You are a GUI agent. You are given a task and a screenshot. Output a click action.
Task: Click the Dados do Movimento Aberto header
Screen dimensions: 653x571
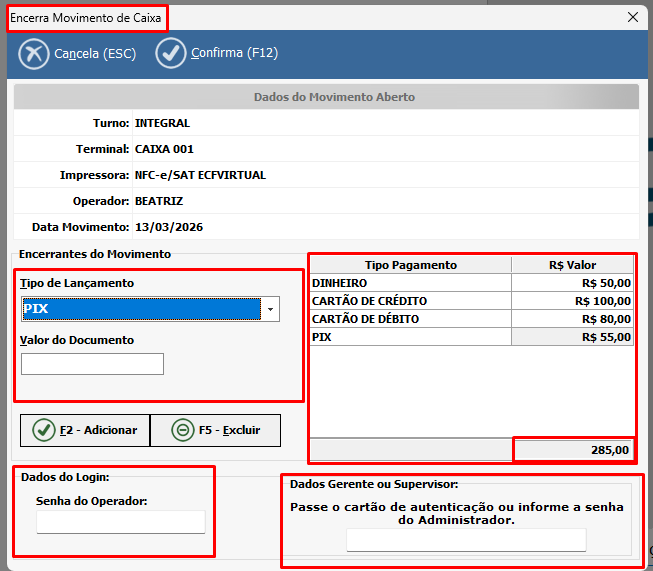click(x=326, y=97)
